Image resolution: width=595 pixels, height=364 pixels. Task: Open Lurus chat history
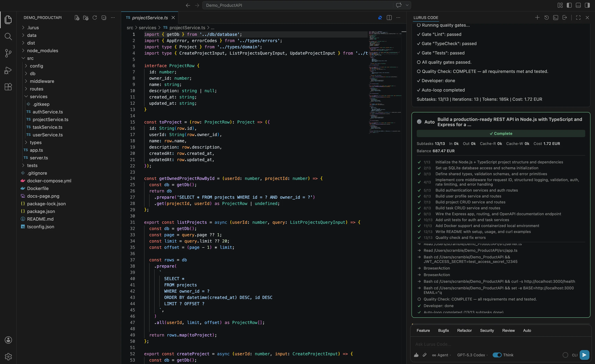pos(546,17)
